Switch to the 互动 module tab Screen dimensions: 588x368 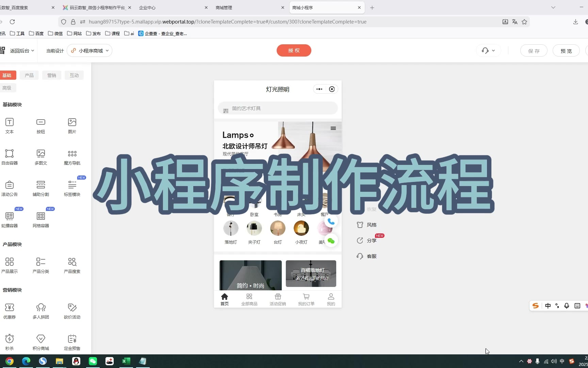[x=74, y=75]
